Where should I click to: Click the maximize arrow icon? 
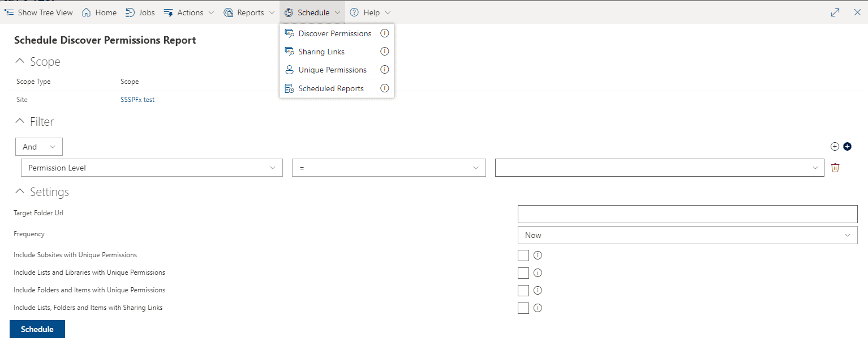[x=835, y=12]
